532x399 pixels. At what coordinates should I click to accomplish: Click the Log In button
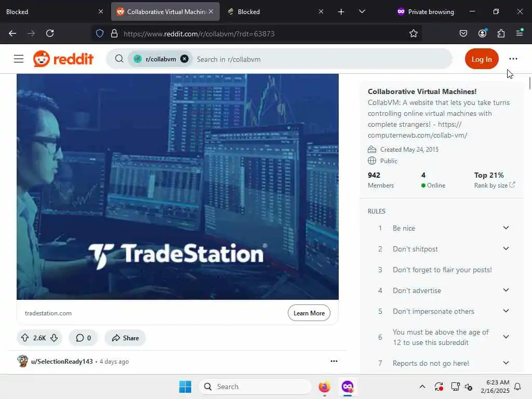tap(482, 59)
